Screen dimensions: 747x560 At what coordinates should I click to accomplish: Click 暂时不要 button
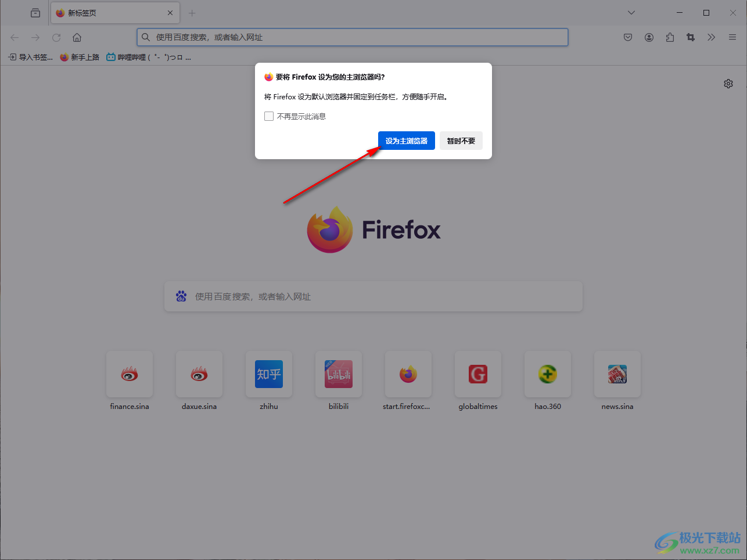461,141
